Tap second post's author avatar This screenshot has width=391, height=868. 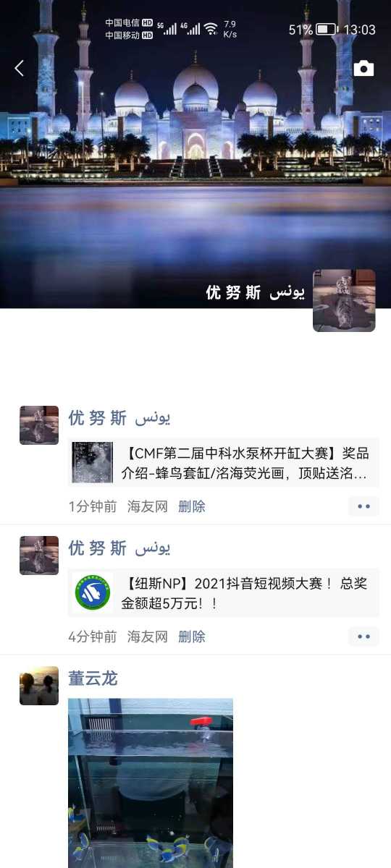[x=39, y=556]
